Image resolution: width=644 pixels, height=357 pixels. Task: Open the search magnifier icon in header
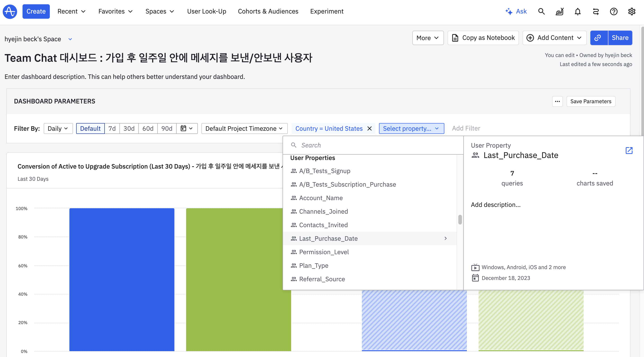541,11
